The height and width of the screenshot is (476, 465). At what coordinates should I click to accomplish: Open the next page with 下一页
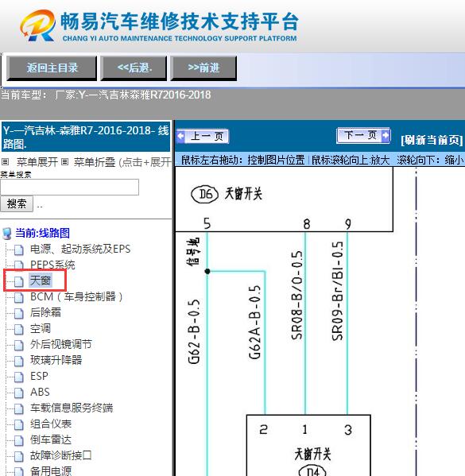(363, 135)
